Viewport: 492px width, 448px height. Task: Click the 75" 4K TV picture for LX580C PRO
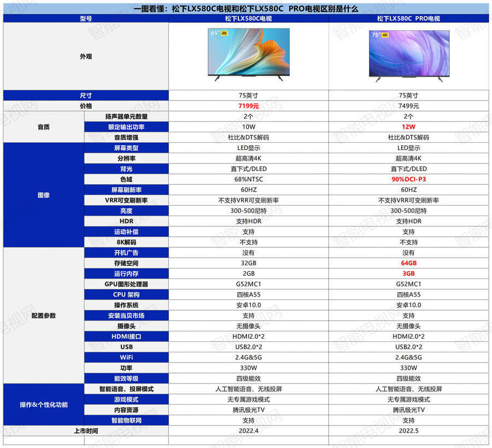pyautogui.click(x=409, y=56)
